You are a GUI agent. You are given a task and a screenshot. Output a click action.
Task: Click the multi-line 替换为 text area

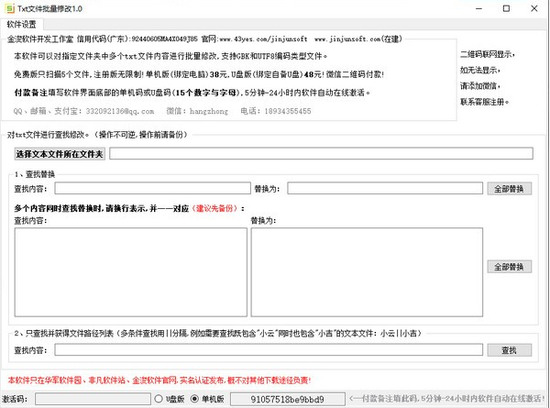point(367,272)
